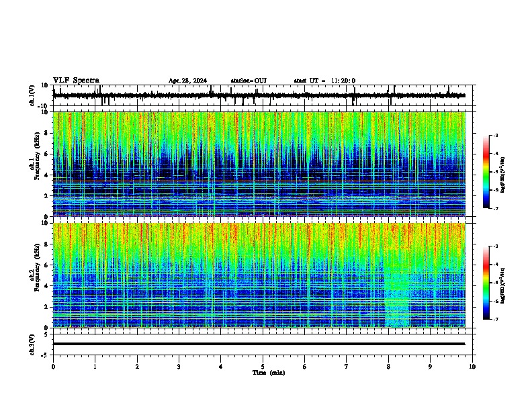Click the "-5" tick on ch.3(V) axis
This screenshot has height=411, width=532.
[x=45, y=355]
